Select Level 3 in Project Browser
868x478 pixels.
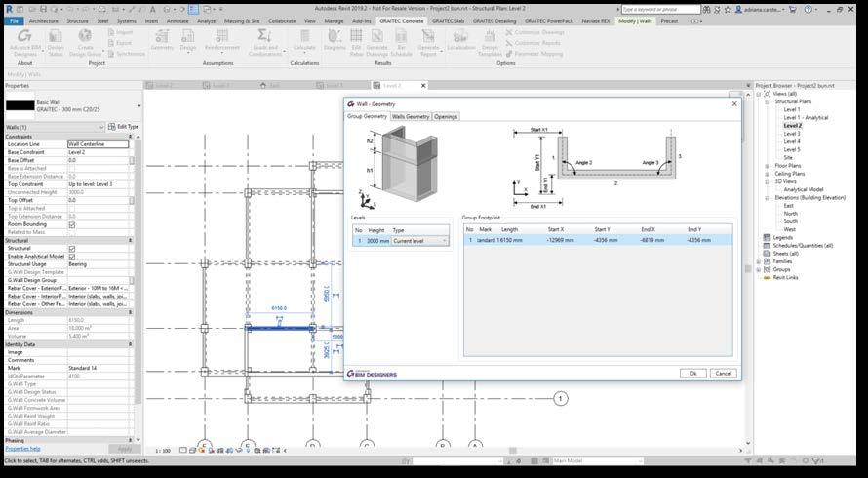click(x=792, y=134)
